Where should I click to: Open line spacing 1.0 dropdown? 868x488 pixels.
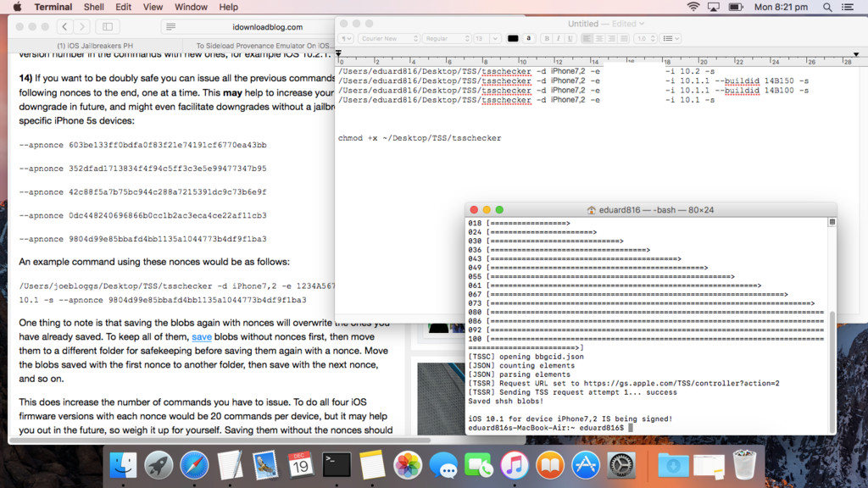pyautogui.click(x=645, y=38)
